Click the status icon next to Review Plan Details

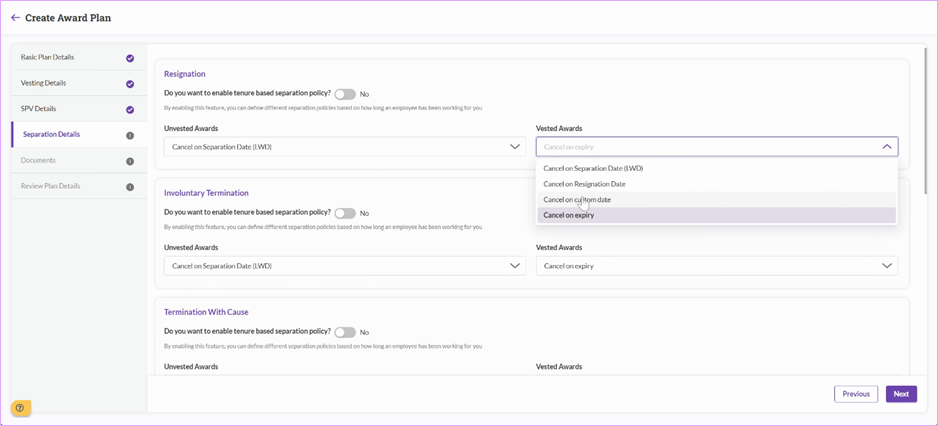pos(130,187)
